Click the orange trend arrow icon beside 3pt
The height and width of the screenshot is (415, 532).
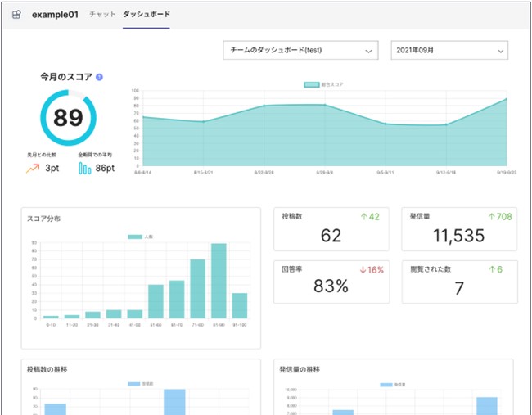tap(33, 169)
